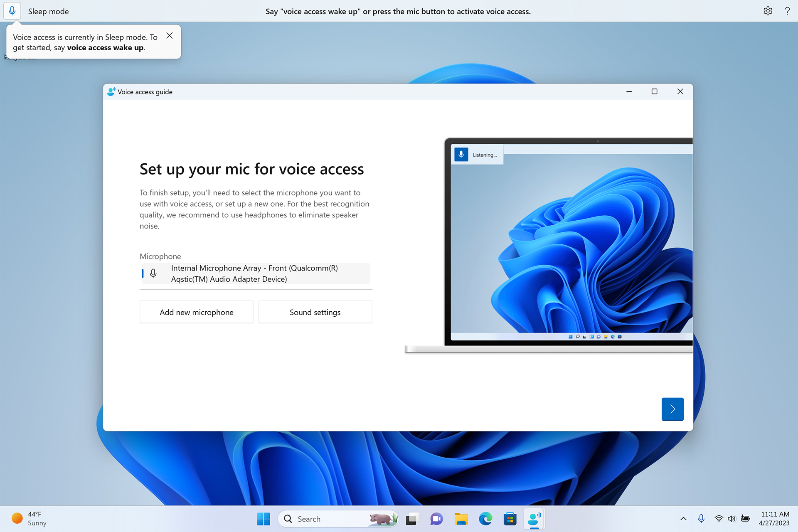Click the forward arrow navigation button
Viewport: 798px width, 532px height.
672,409
